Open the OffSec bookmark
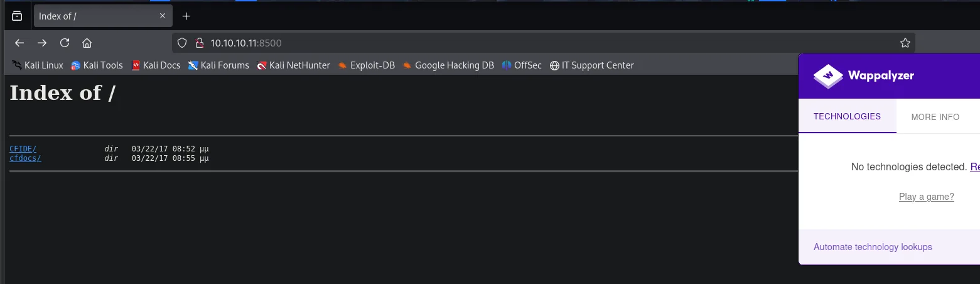The height and width of the screenshot is (284, 980). point(522,65)
